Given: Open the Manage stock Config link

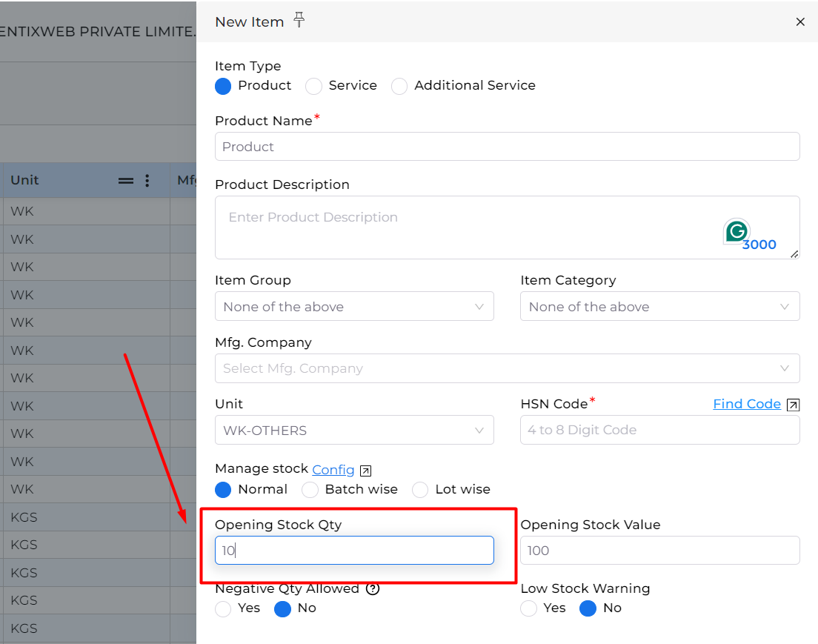Looking at the screenshot, I should [333, 470].
